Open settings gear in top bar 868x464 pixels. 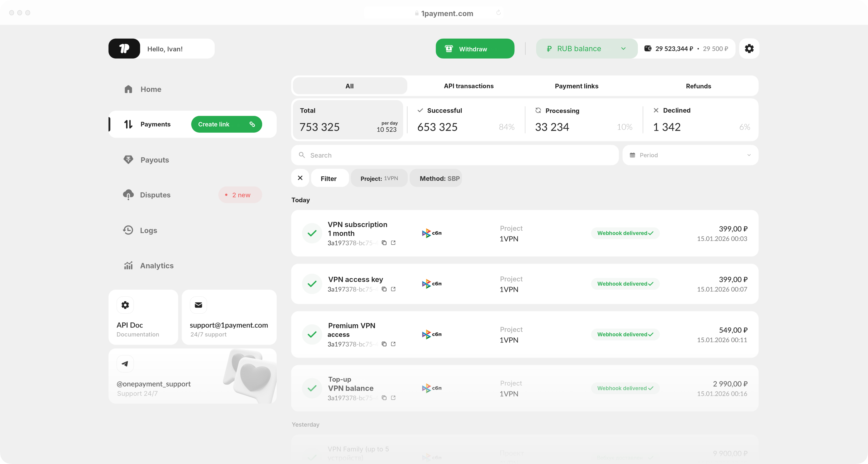click(x=749, y=49)
